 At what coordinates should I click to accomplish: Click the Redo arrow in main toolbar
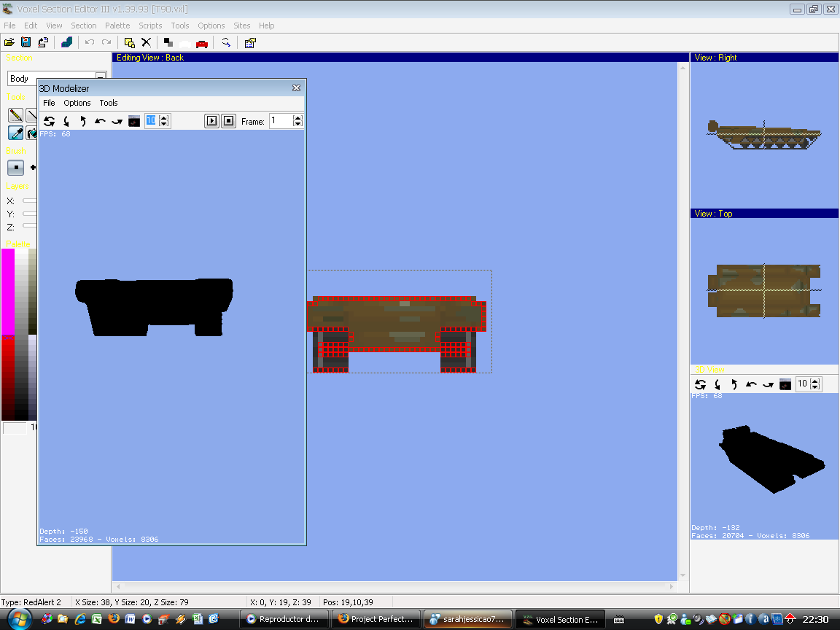(106, 42)
